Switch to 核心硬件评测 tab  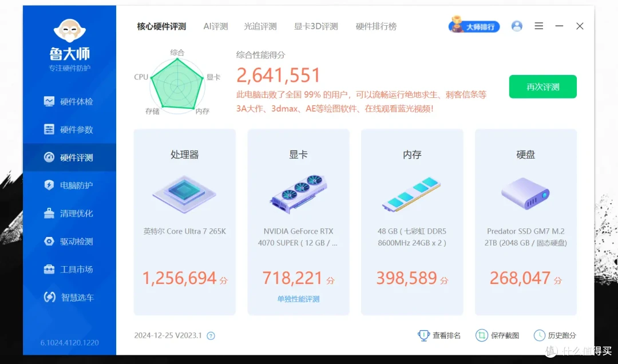click(x=161, y=26)
